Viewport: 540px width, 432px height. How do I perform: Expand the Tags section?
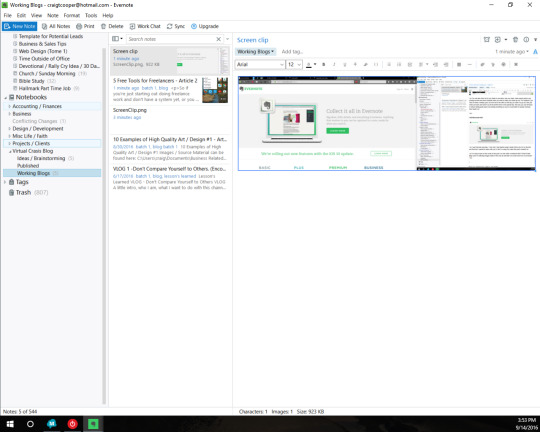coord(5,182)
